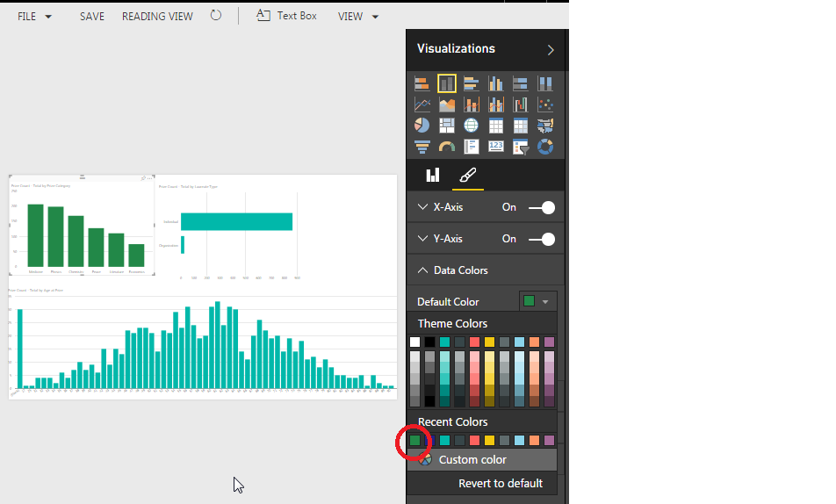
Task: Select the highlighted stacked column chart visualization
Action: click(x=447, y=83)
